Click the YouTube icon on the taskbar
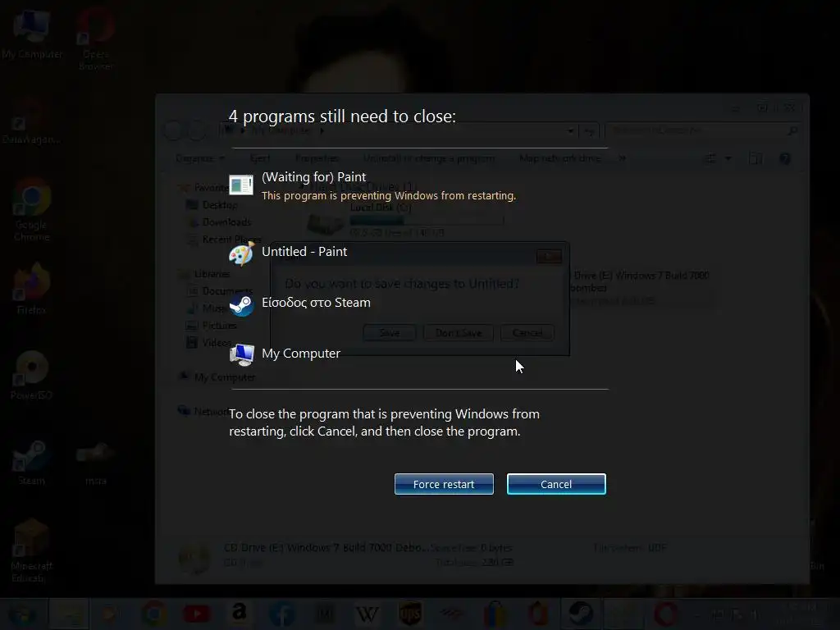The width and height of the screenshot is (840, 630). pyautogui.click(x=197, y=614)
